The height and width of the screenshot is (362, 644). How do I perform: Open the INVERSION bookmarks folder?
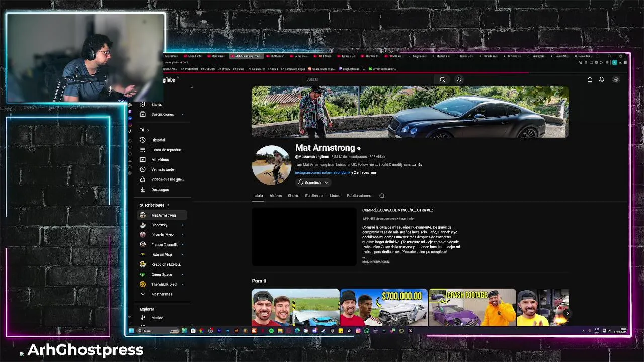191,69
